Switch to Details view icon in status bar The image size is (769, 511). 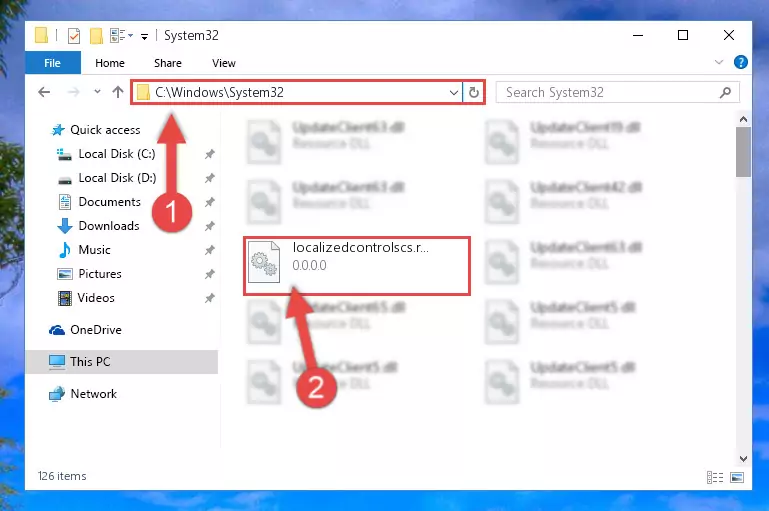coord(715,477)
